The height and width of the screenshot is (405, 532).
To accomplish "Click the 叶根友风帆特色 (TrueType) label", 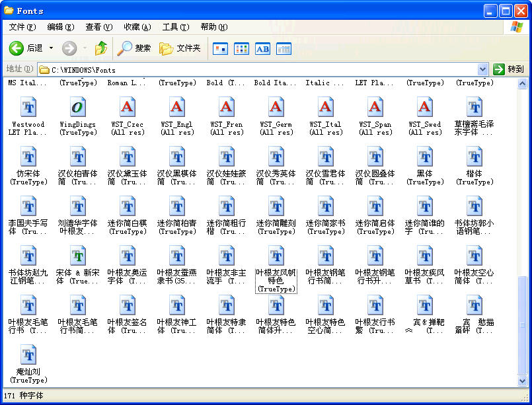I will click(x=276, y=281).
